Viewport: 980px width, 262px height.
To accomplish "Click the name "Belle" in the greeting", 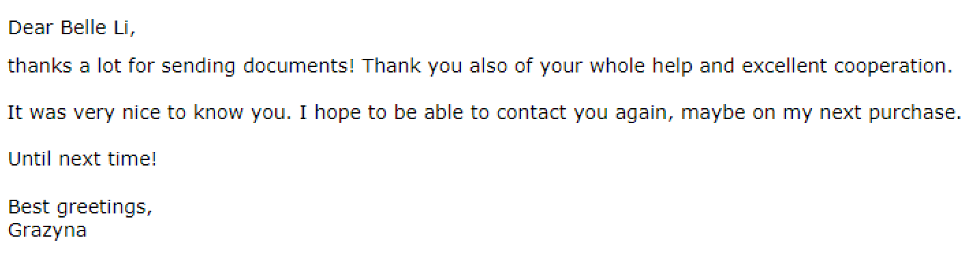I will [x=86, y=28].
